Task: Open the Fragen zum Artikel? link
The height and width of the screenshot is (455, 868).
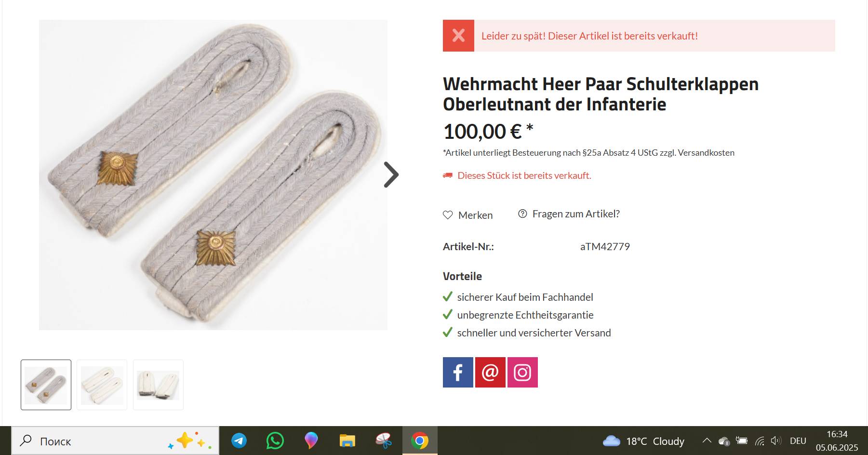Action: point(576,214)
